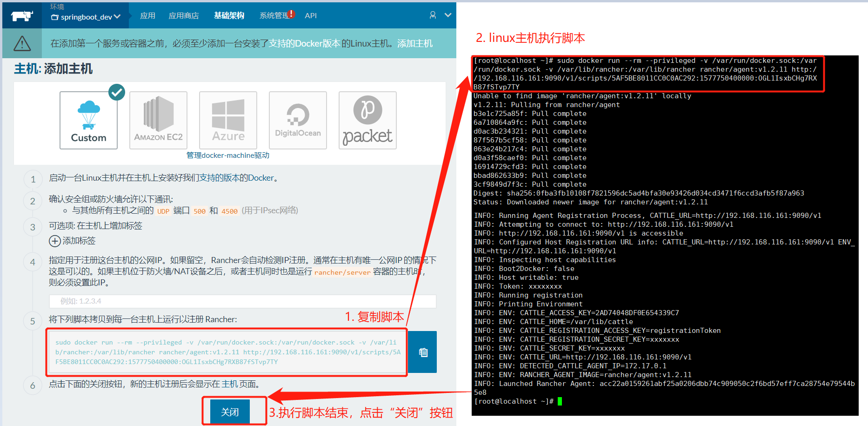868x426 pixels.
Task: Copy script with clipboard button
Action: (423, 352)
